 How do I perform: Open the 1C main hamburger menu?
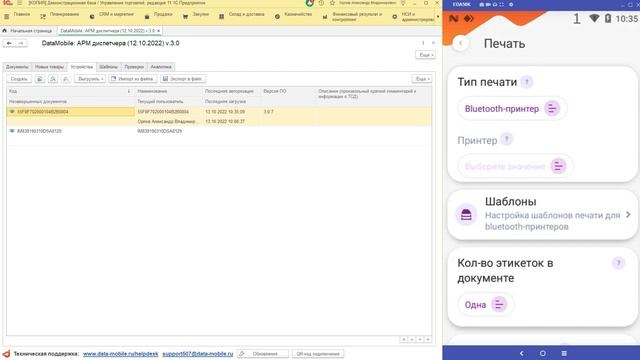click(20, 3)
